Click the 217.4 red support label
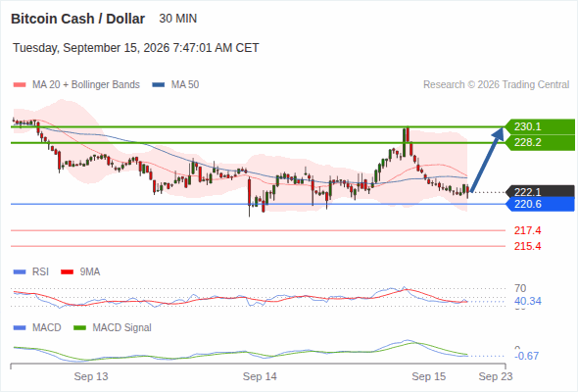 (x=527, y=231)
